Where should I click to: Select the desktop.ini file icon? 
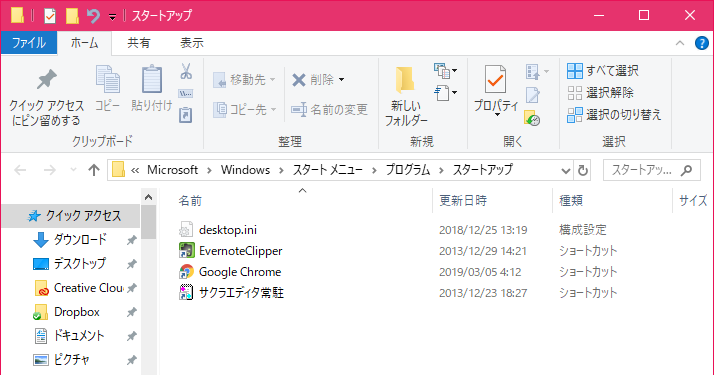186,229
